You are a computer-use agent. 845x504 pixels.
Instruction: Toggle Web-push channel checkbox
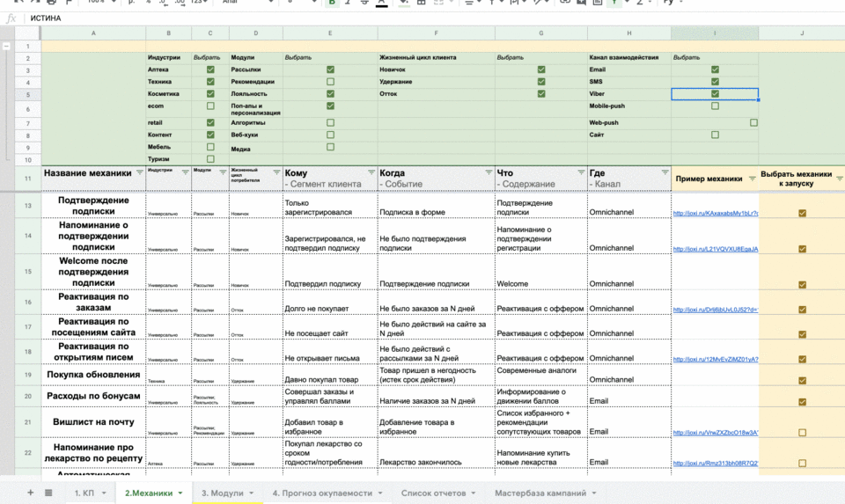click(753, 123)
